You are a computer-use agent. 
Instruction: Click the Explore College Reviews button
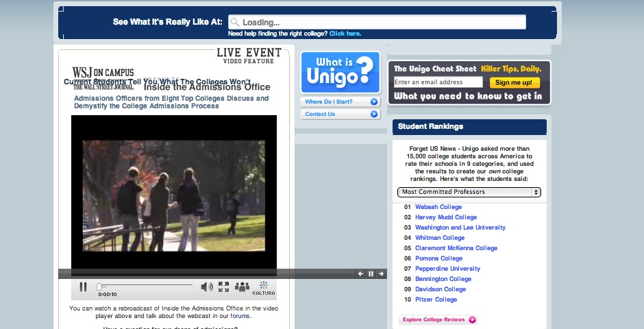(x=438, y=319)
